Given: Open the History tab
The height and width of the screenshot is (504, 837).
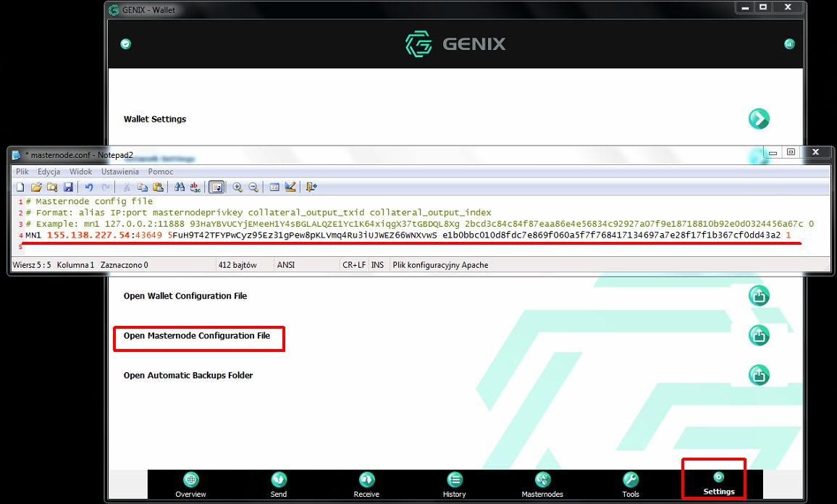Looking at the screenshot, I should (454, 484).
